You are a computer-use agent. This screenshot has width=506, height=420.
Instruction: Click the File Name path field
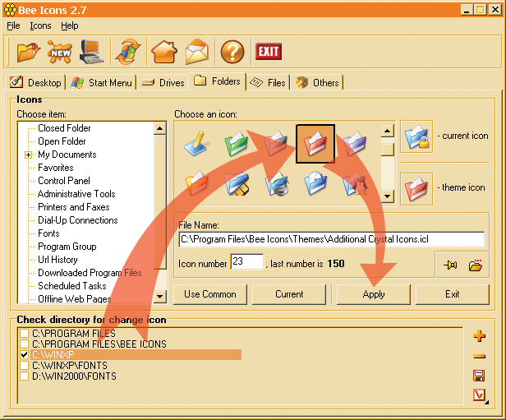tap(331, 239)
